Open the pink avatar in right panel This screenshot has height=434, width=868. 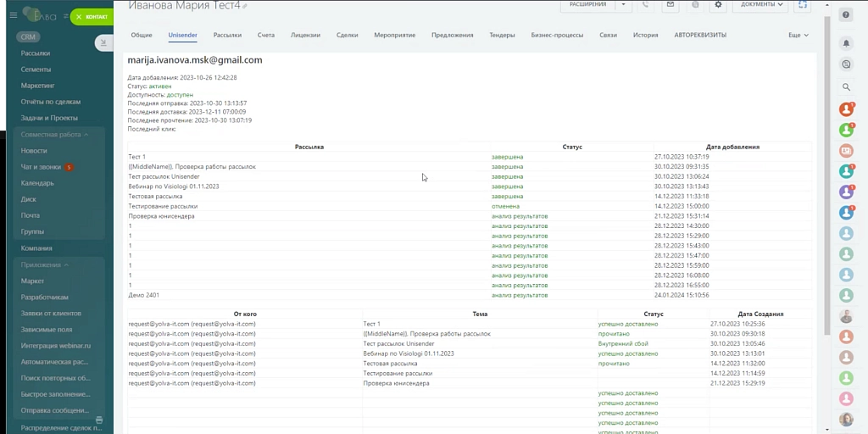pos(846,398)
